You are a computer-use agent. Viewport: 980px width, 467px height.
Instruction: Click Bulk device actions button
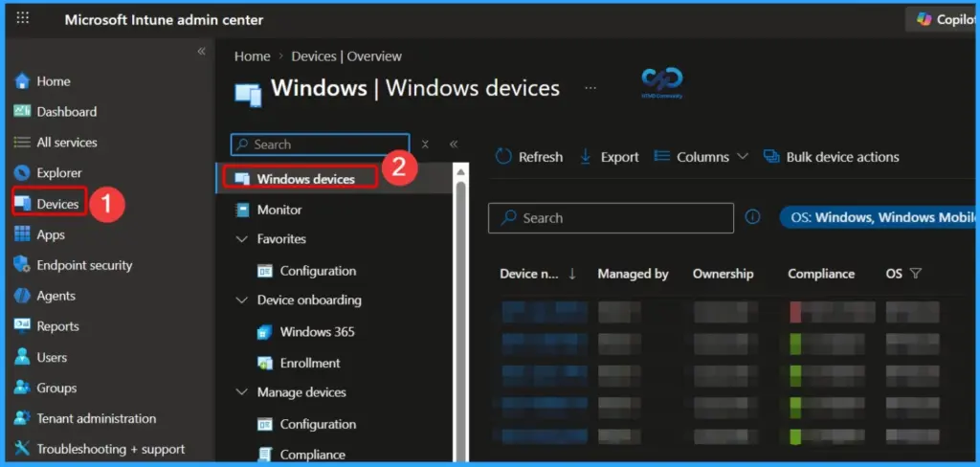[832, 157]
